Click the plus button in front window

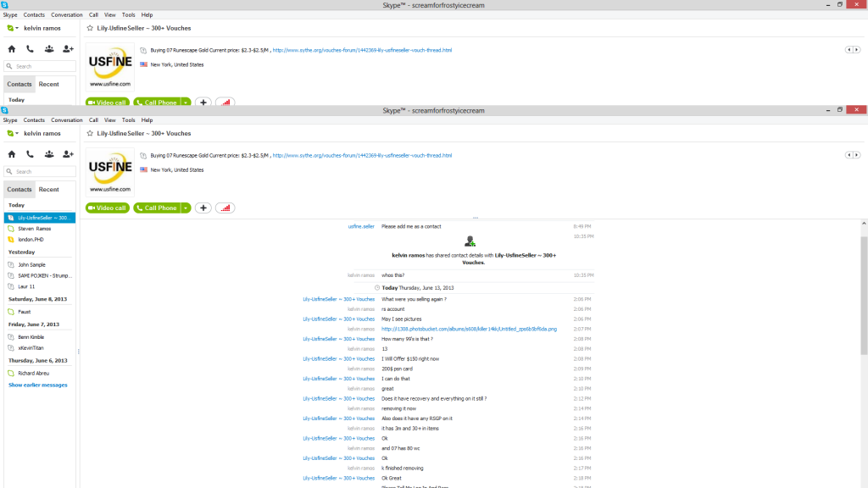pos(203,208)
